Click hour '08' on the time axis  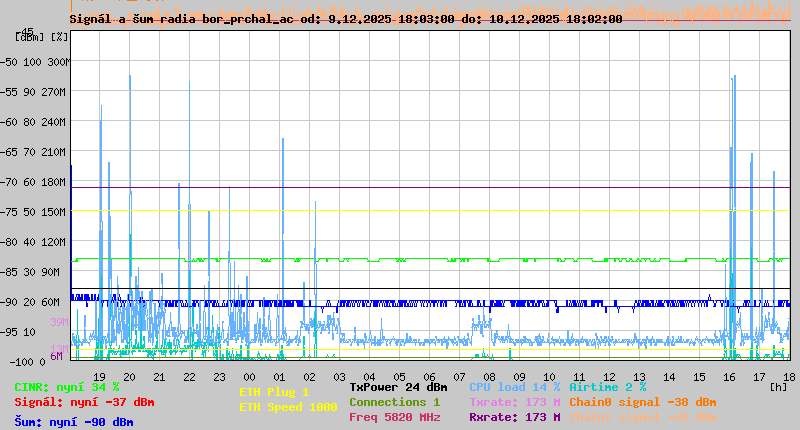[489, 377]
